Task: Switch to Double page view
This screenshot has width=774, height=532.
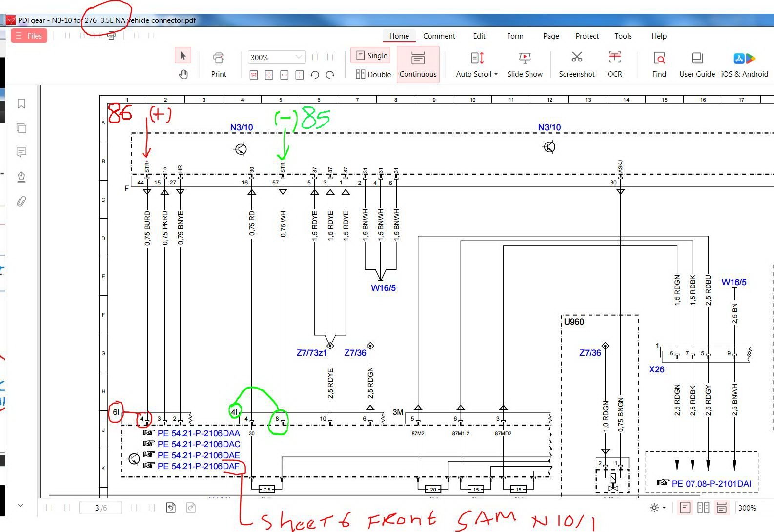Action: (373, 74)
